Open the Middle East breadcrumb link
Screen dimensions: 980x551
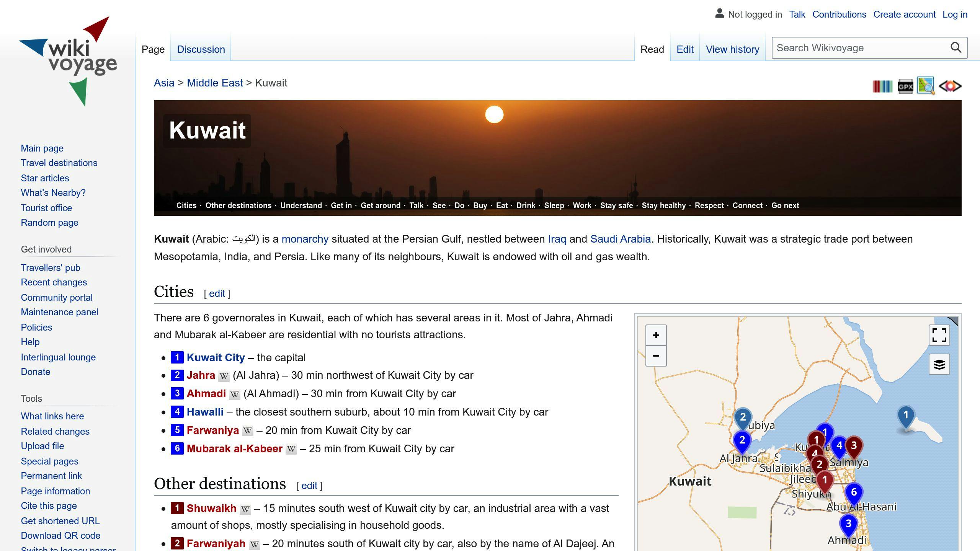[x=215, y=83]
